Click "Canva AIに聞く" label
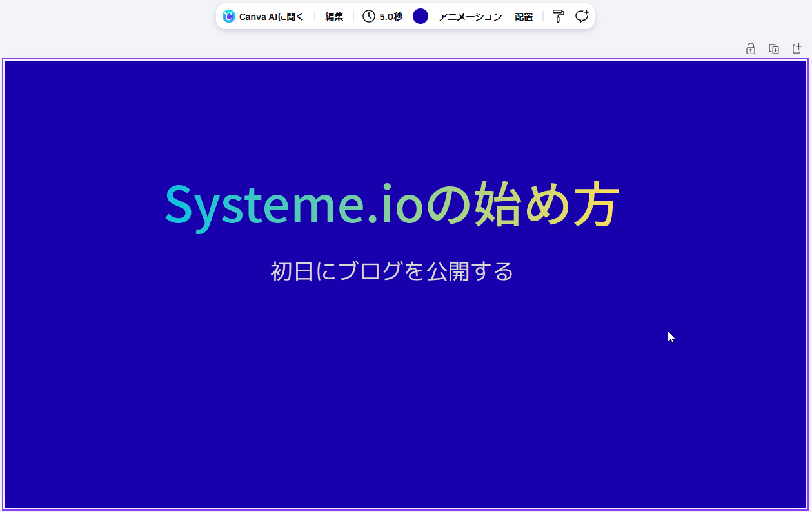Screen dimensions: 812x512 (272, 17)
